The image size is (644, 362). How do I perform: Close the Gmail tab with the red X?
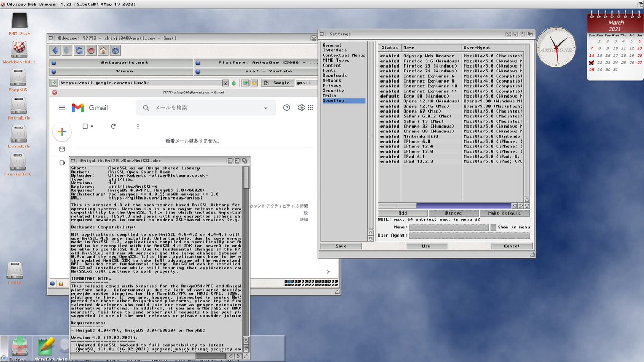[x=56, y=93]
